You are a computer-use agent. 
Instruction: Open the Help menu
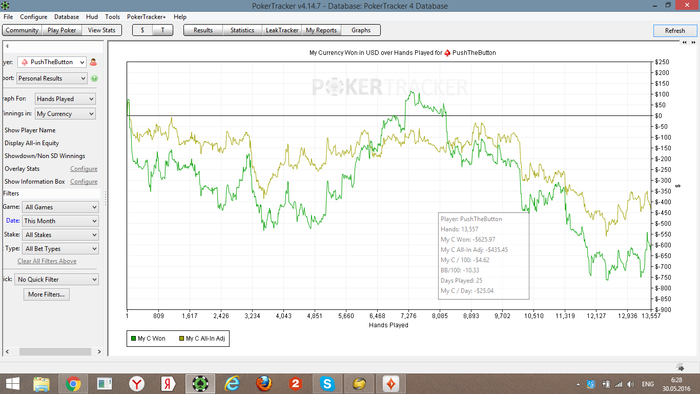tap(180, 17)
